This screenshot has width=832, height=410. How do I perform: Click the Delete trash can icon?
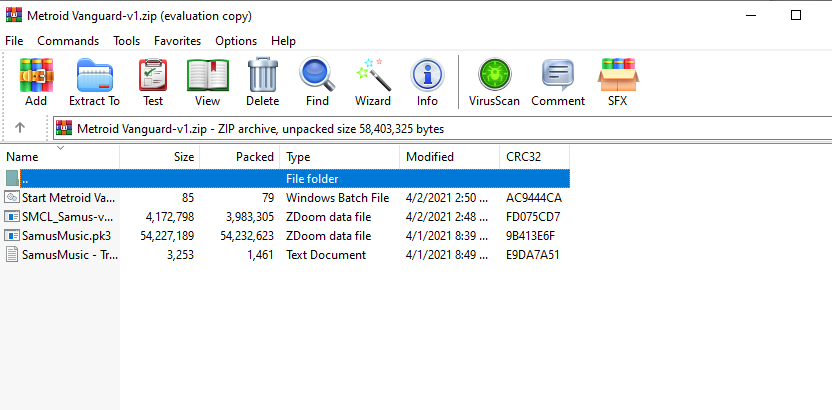(x=263, y=75)
